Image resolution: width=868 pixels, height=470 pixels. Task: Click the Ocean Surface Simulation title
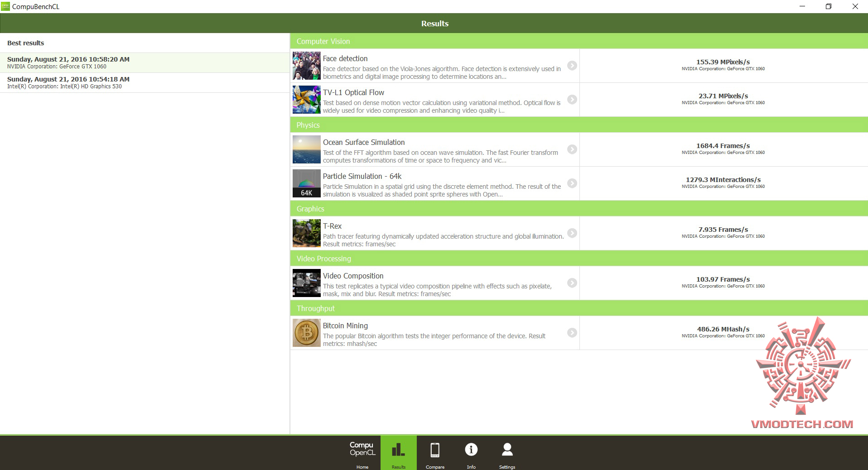[364, 142]
